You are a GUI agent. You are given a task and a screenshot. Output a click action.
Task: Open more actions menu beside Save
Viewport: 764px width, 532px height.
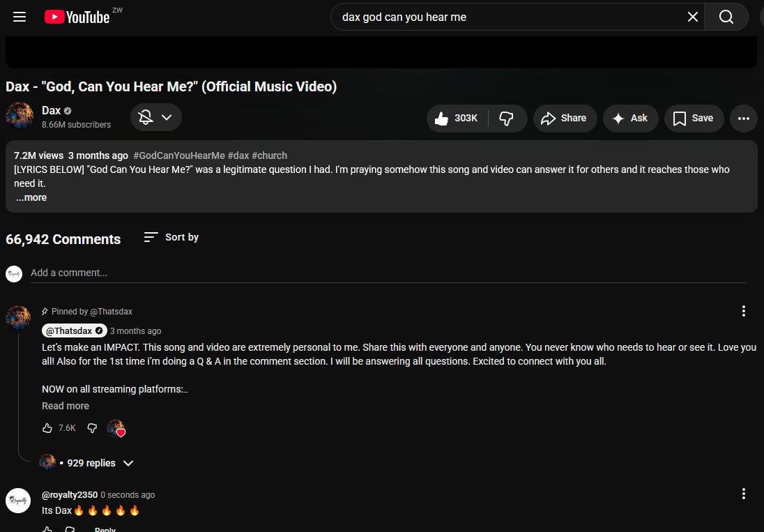pos(744,119)
